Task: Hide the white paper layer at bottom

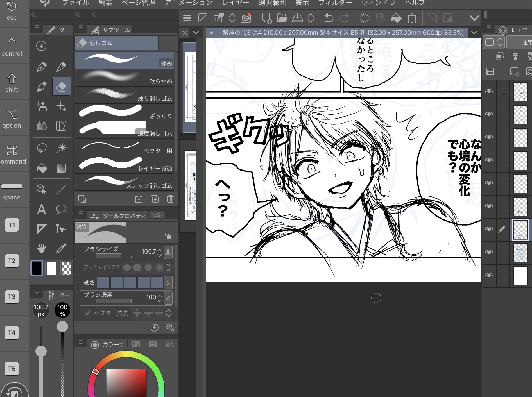Action: click(489, 275)
